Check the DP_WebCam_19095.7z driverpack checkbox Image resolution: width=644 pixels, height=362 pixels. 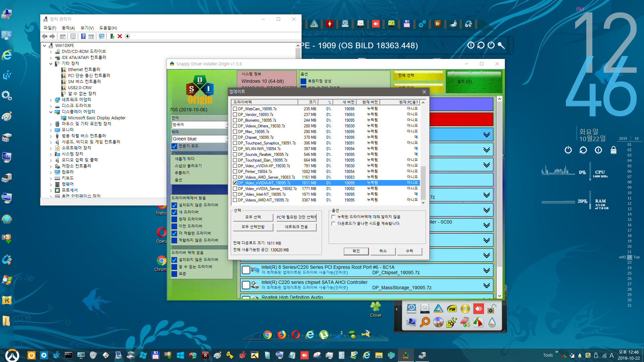(235, 109)
